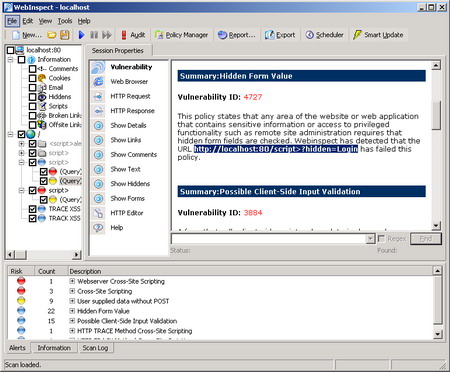This screenshot has height=372, width=450.
Task: Expand User supplied data without POST row
Action: point(72,301)
